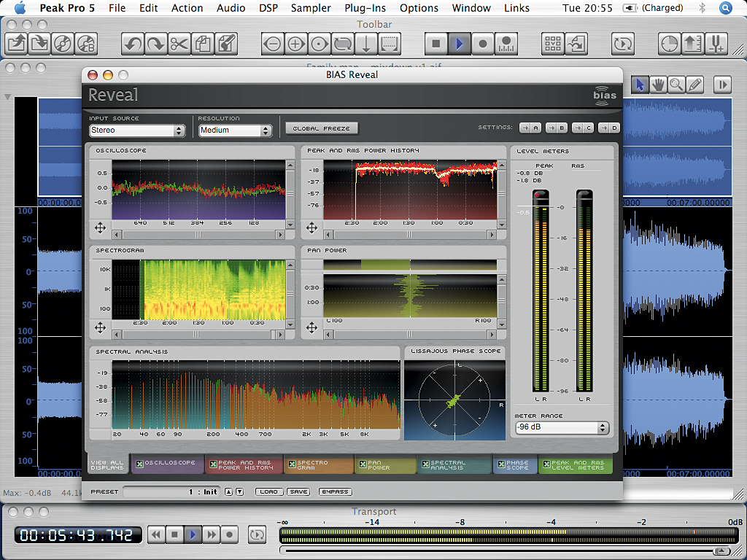Click the Zoom In plus icon
This screenshot has height=560, width=747.
[x=296, y=44]
